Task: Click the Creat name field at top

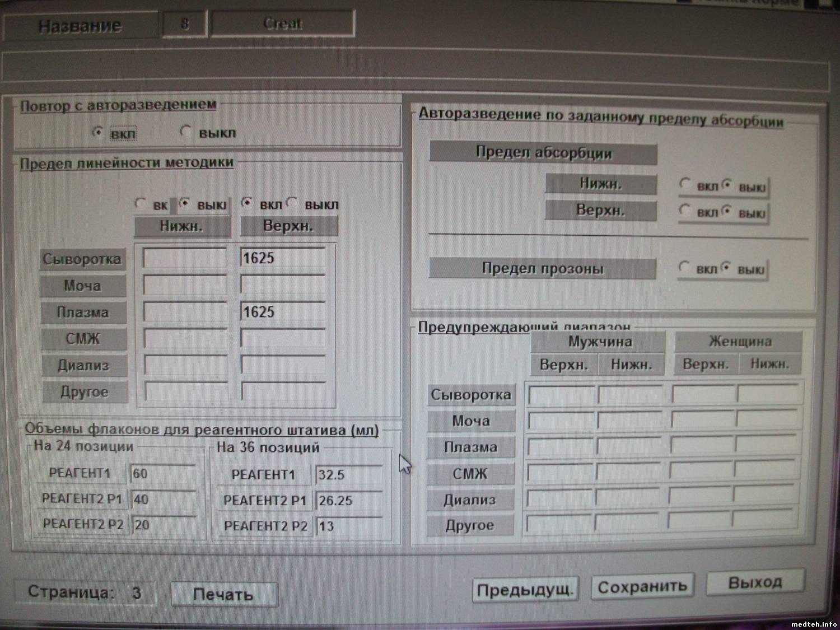Action: [x=283, y=24]
